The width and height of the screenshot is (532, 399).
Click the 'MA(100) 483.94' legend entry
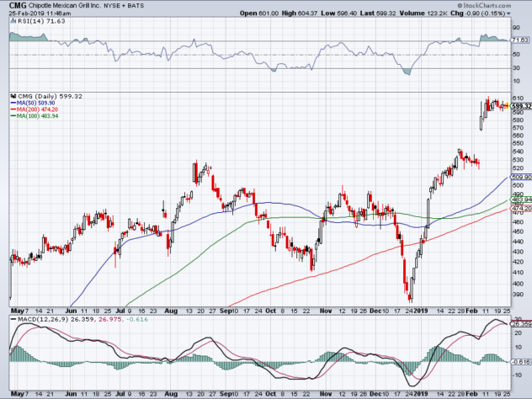coord(35,115)
